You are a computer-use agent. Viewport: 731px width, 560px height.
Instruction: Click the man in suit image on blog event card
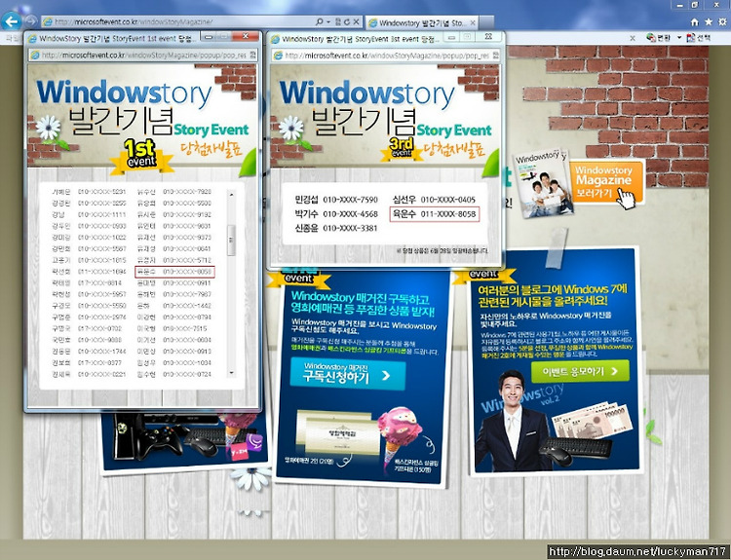513,421
